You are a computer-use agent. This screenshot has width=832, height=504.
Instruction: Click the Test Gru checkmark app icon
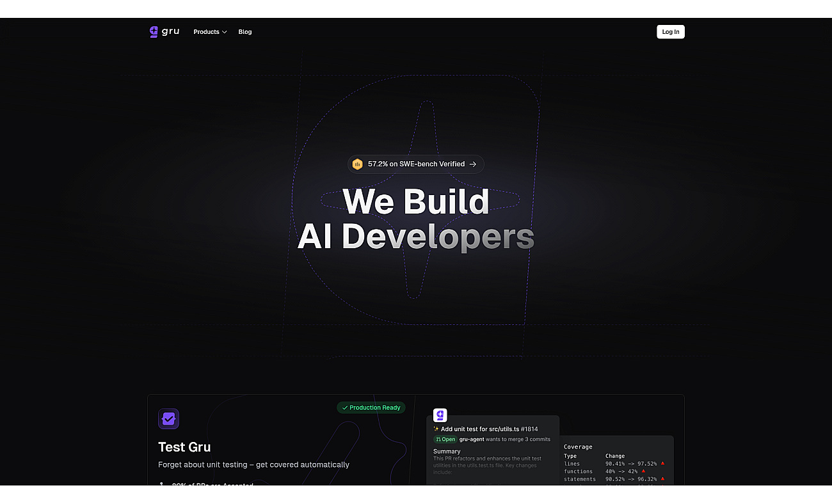click(x=169, y=419)
